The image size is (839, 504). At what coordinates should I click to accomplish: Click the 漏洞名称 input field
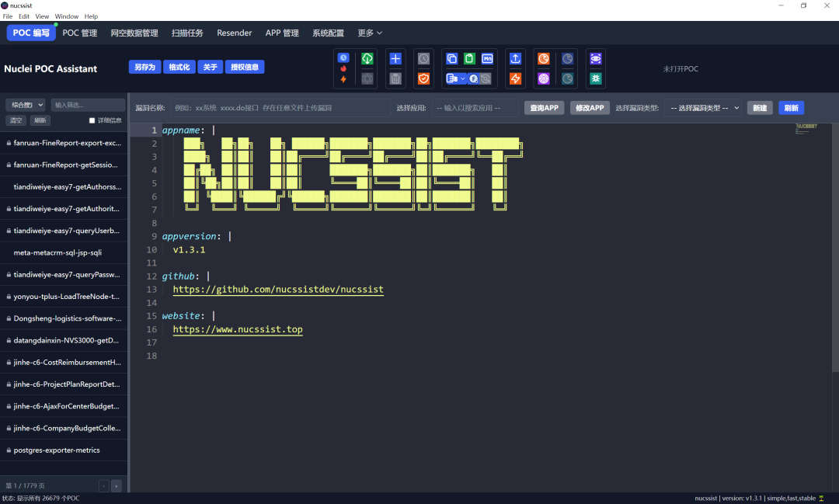[x=280, y=108]
